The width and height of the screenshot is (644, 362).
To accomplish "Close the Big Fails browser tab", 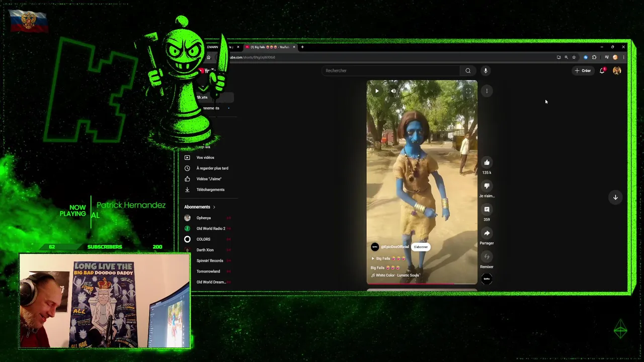I will point(294,47).
